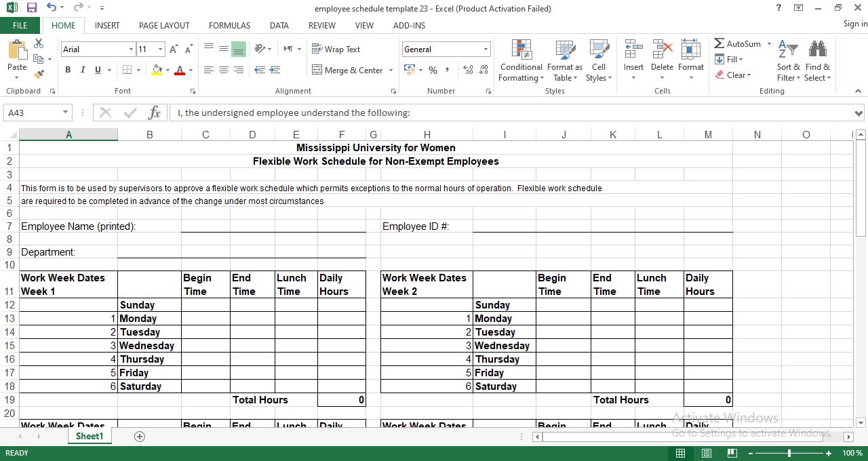This screenshot has width=868, height=461.
Task: Expand the Merge & Center dropdown arrow
Action: tap(389, 70)
